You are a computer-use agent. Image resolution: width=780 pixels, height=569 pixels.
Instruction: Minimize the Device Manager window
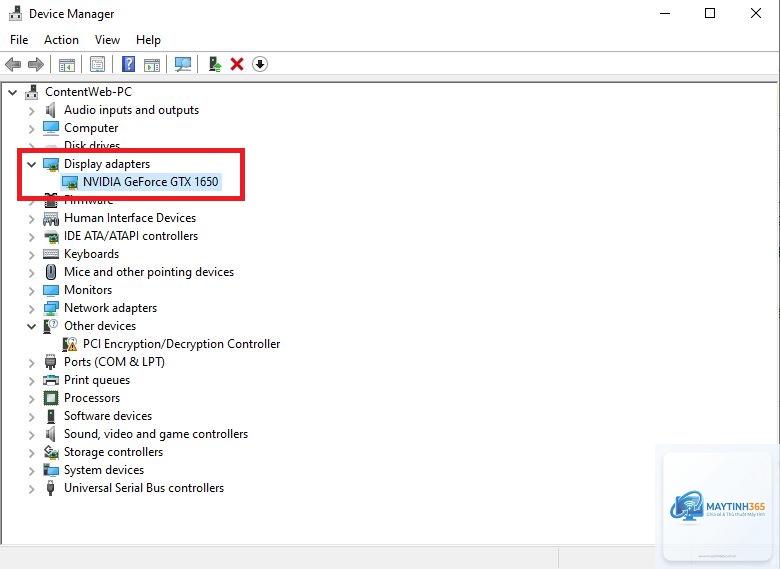click(665, 13)
